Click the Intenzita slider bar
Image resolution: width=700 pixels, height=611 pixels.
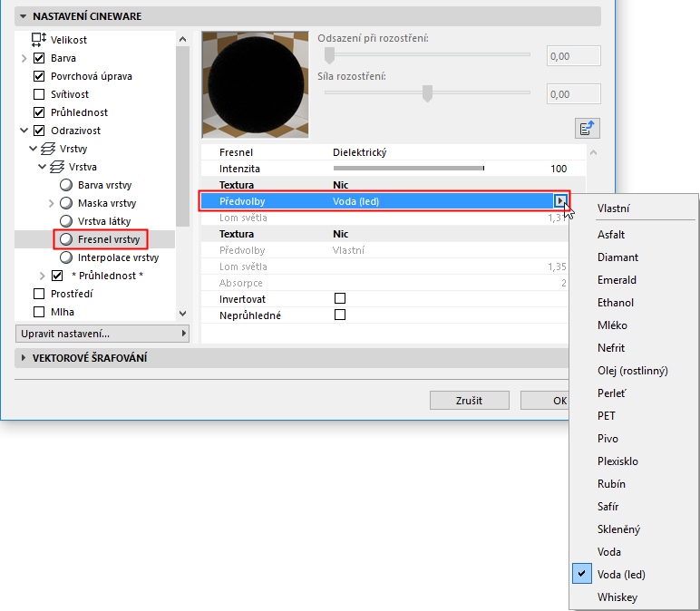(408, 169)
